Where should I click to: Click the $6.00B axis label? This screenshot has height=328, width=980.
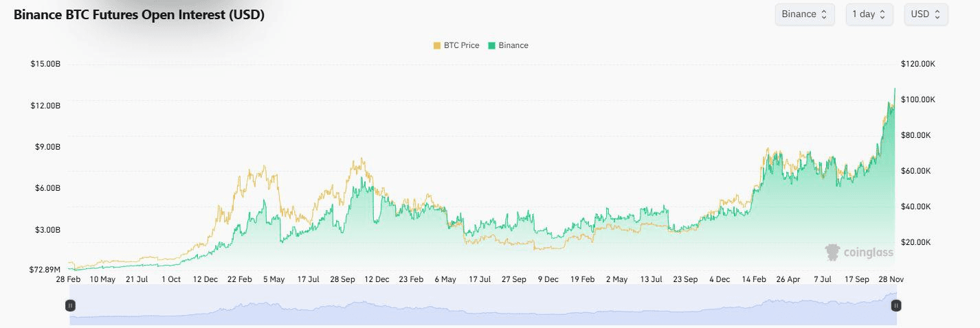[47, 188]
